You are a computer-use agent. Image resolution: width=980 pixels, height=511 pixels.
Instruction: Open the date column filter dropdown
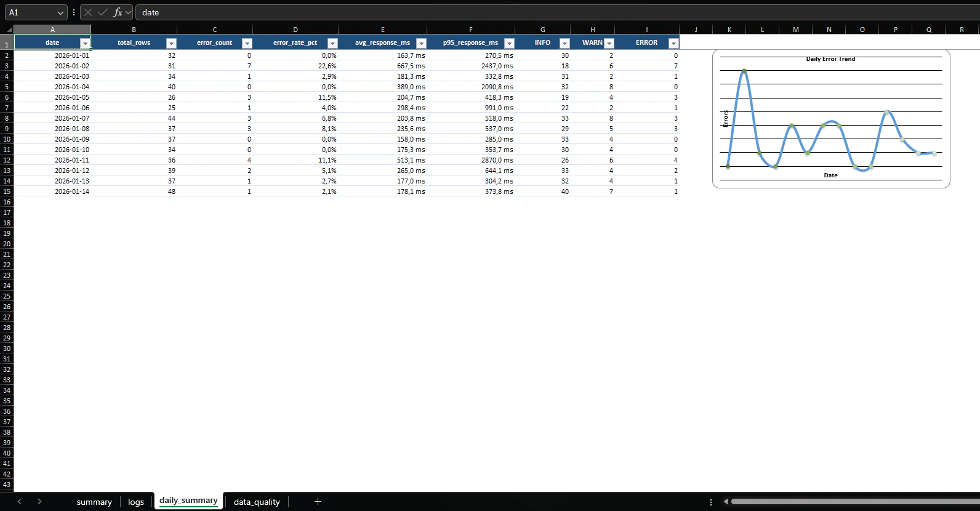tap(85, 43)
